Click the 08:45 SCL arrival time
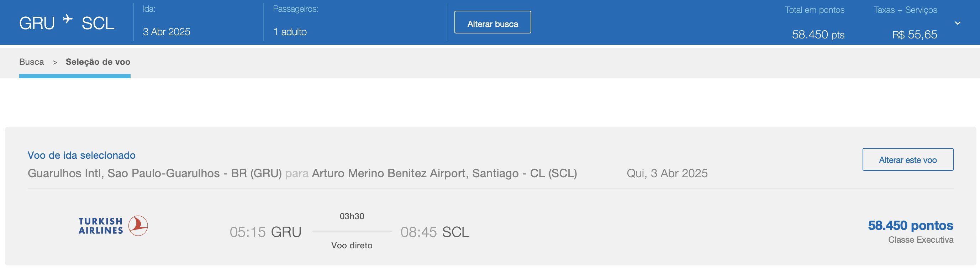Image resolution: width=980 pixels, height=269 pixels. coord(435,232)
